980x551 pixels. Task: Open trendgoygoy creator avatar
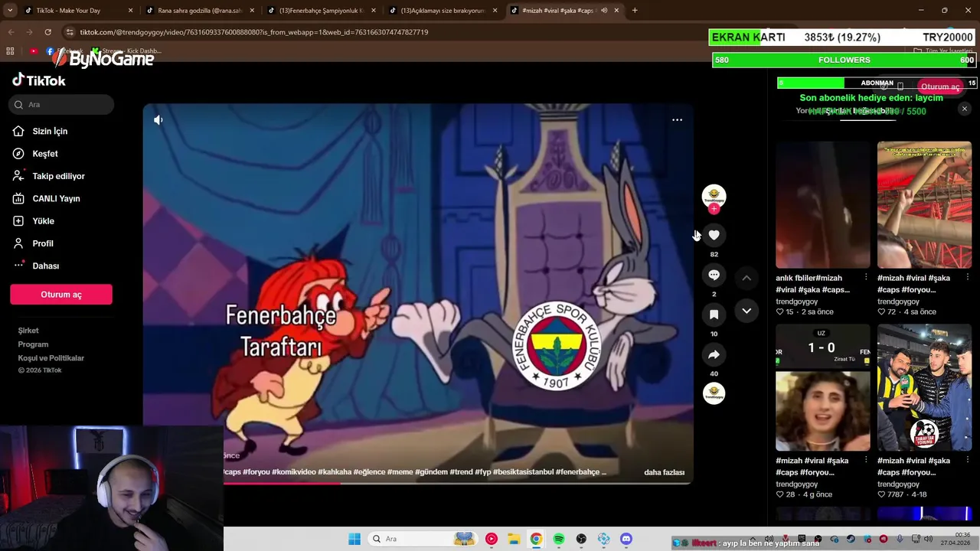click(x=714, y=196)
